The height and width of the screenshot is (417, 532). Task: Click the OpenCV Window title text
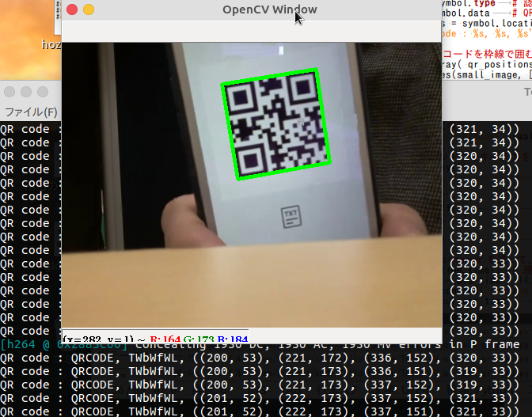pyautogui.click(x=270, y=9)
